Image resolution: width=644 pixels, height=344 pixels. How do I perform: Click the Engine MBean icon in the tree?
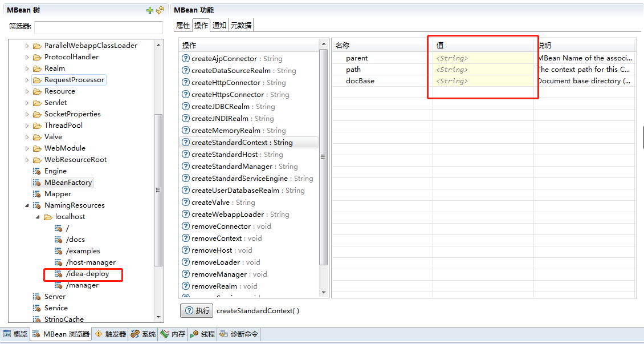[x=38, y=171]
